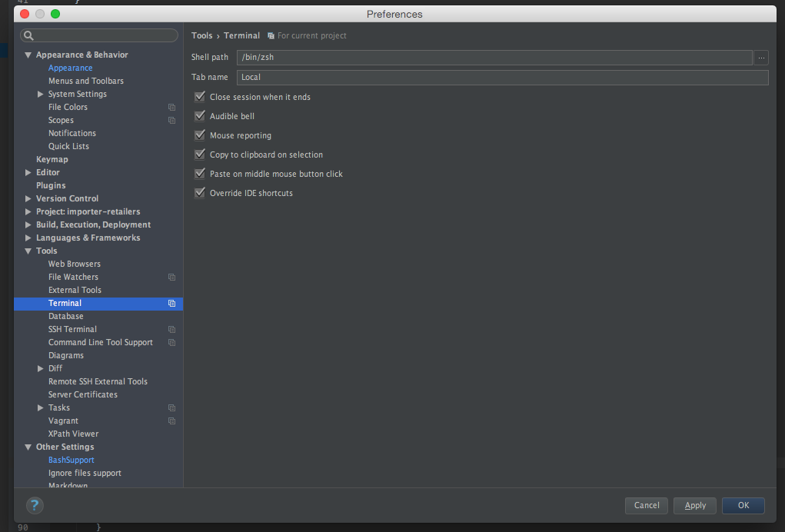785x532 pixels.
Task: Click the Cancel button
Action: click(647, 505)
